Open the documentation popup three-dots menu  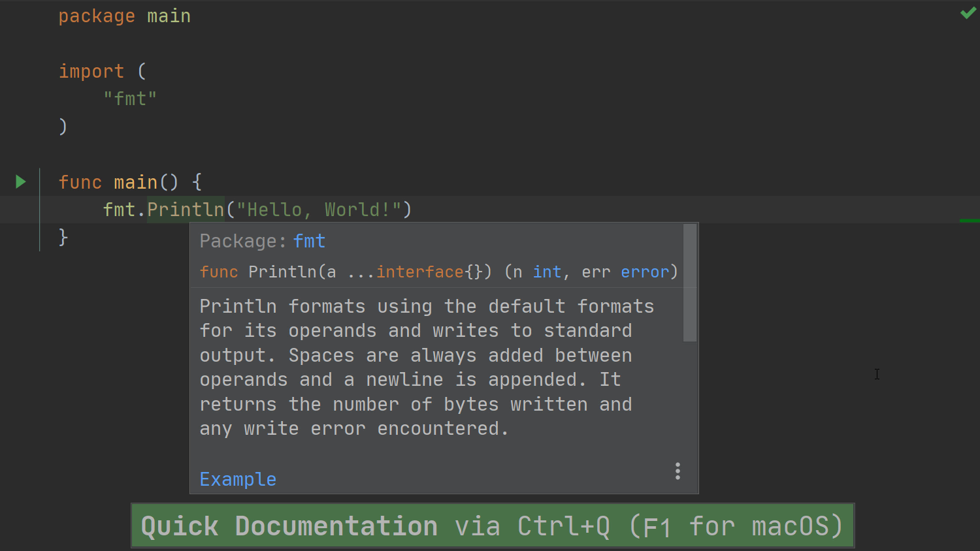click(x=678, y=471)
